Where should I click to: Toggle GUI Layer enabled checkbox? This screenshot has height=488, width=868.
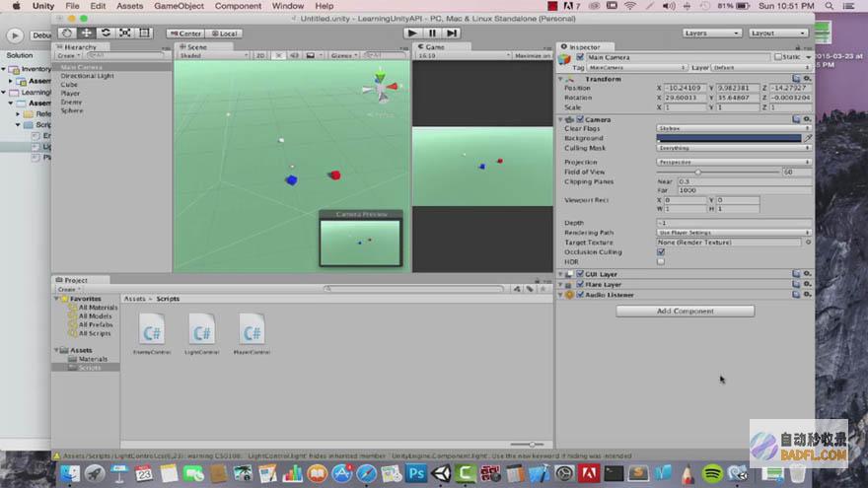[x=580, y=274]
